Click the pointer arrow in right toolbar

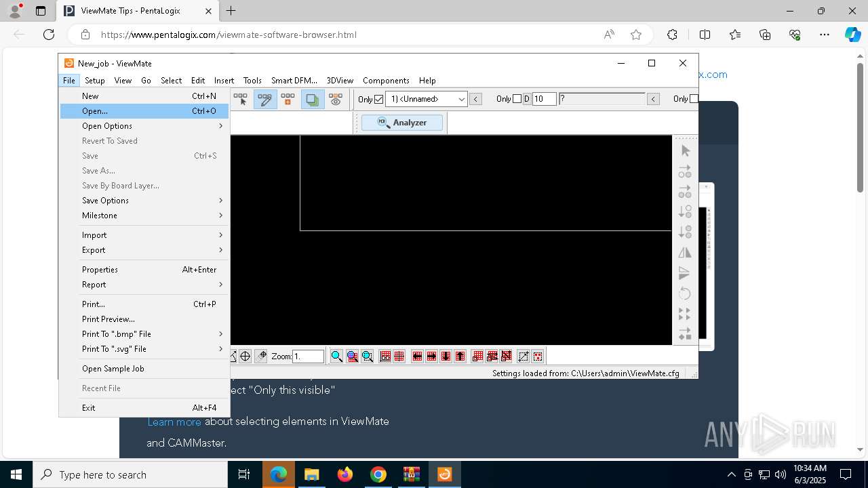click(x=685, y=150)
